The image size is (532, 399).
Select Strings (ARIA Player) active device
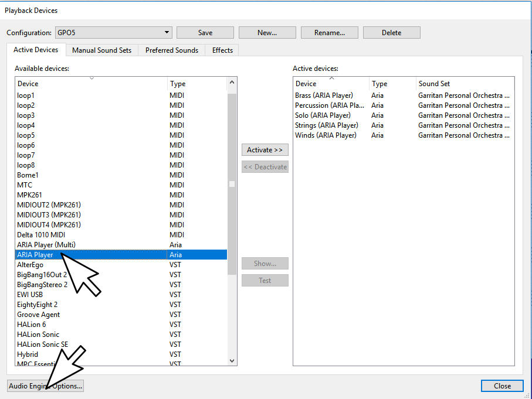pyautogui.click(x=326, y=125)
